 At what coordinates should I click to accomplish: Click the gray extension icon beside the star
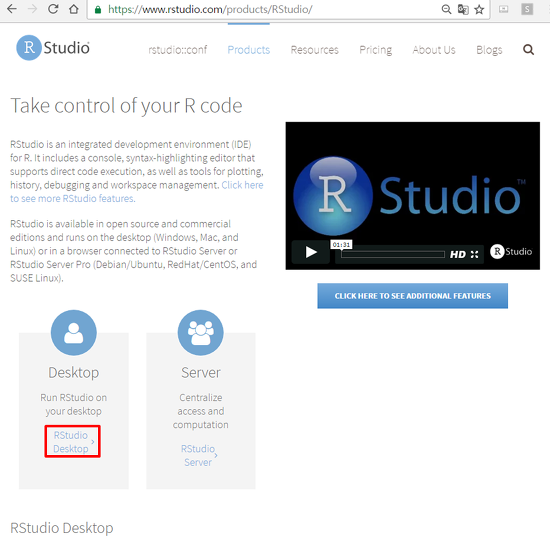coord(504,9)
